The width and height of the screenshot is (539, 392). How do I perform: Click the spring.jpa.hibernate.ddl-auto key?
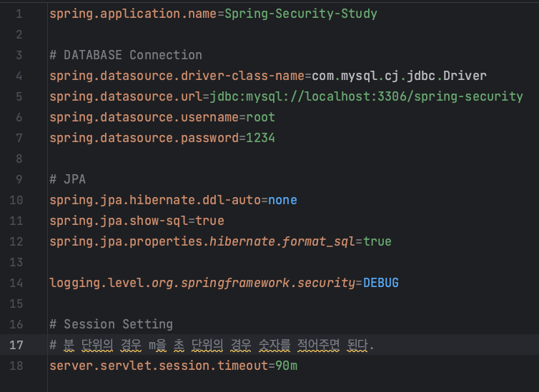click(x=155, y=200)
